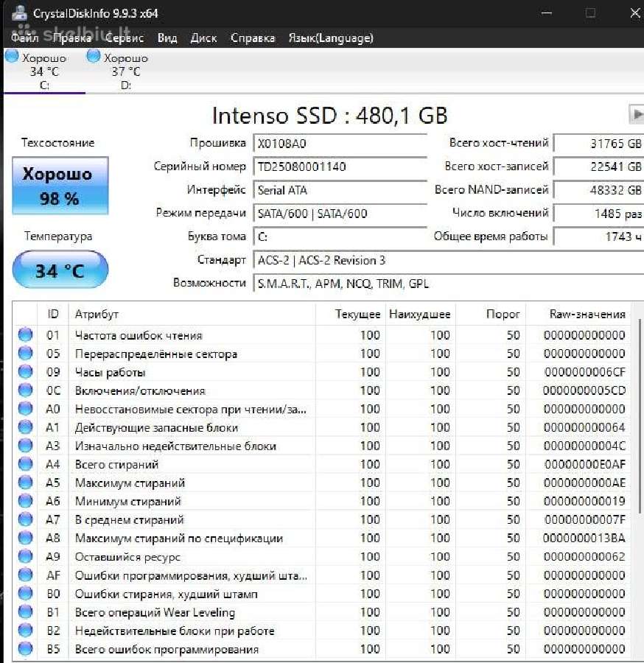Viewport: 644px width, 663px height.
Task: Open the Сервис menu
Action: coord(125,38)
